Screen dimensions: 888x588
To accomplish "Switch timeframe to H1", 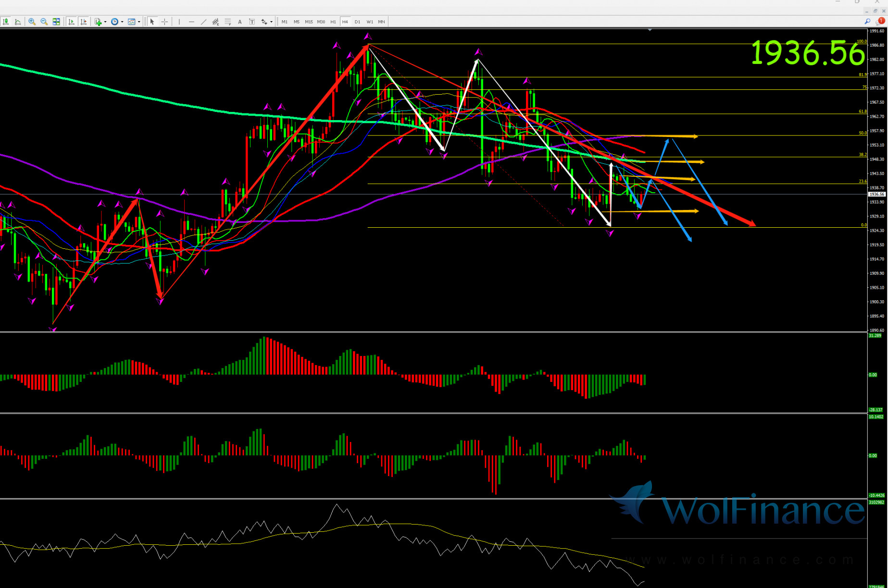I will (x=333, y=22).
